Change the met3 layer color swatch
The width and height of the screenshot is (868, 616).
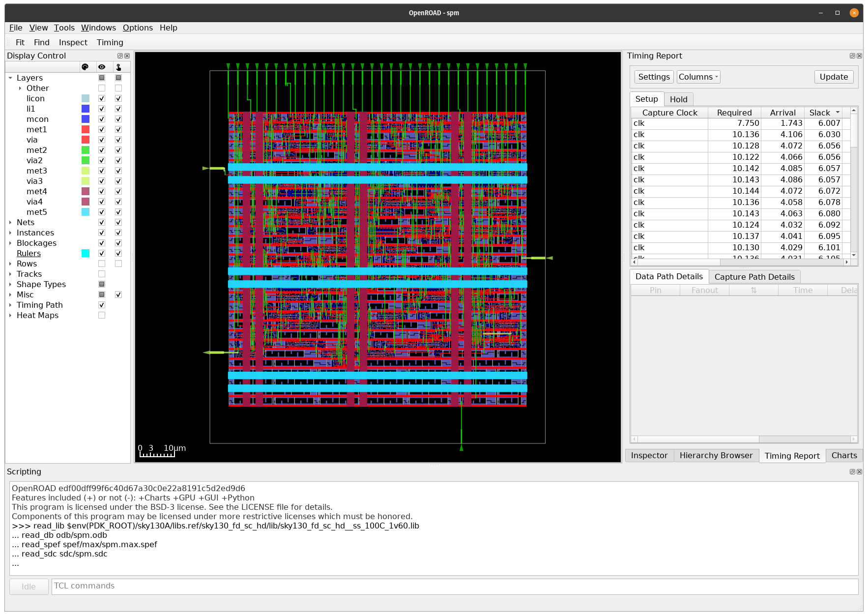point(86,171)
